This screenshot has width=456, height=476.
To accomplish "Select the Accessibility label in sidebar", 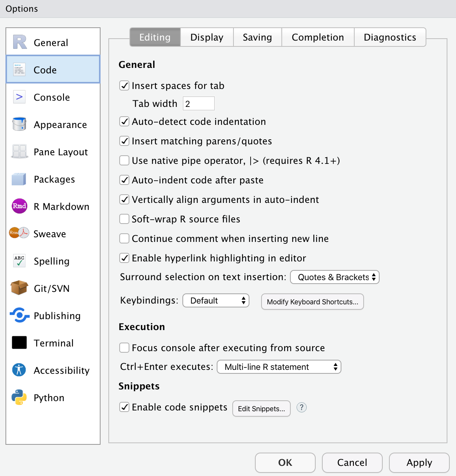I will pyautogui.click(x=62, y=371).
